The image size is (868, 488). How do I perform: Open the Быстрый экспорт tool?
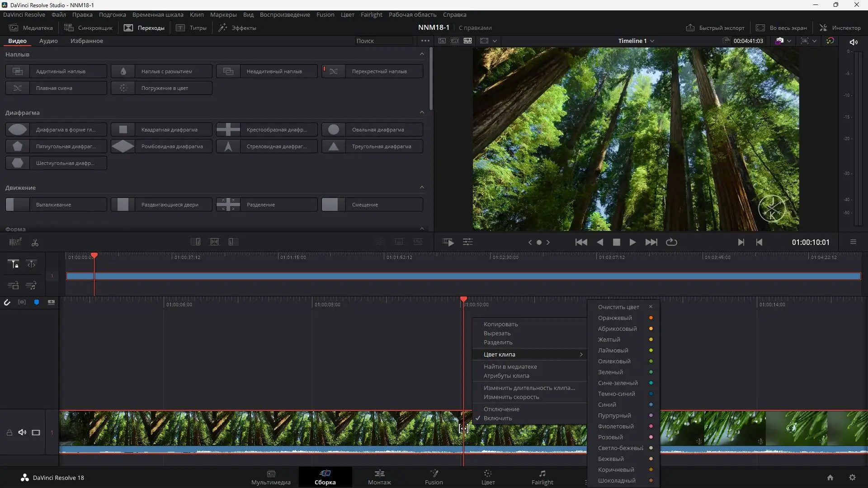(716, 28)
